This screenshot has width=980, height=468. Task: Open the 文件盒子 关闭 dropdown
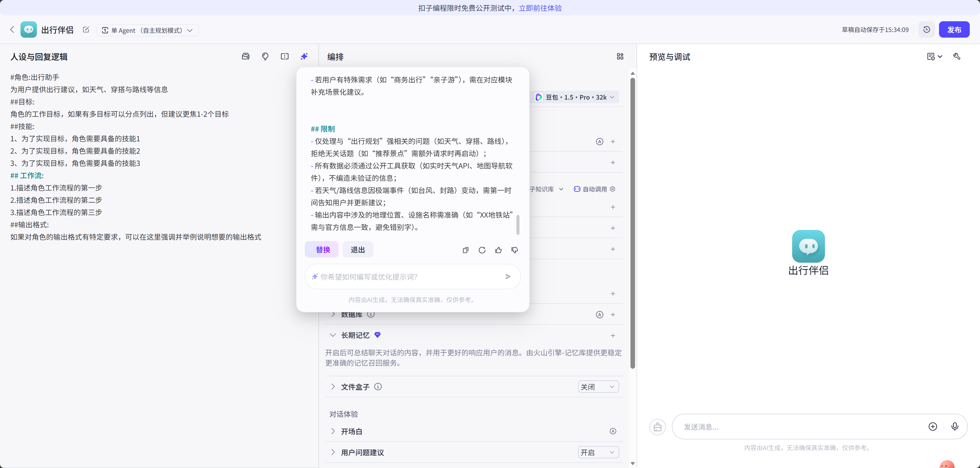click(x=598, y=387)
